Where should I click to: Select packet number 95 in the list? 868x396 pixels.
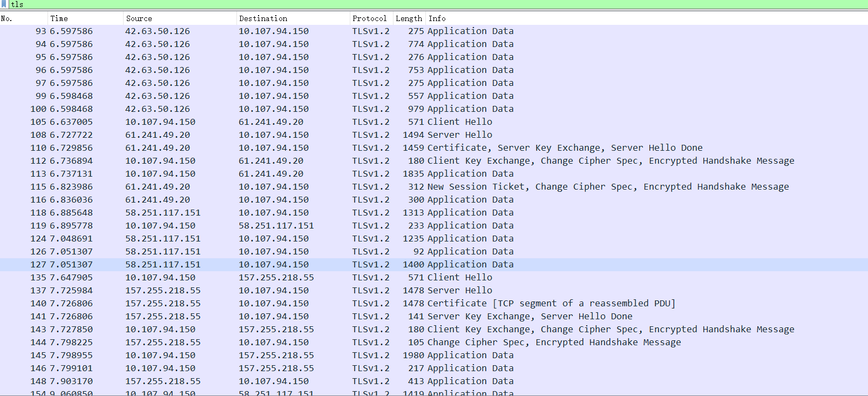[x=434, y=57]
